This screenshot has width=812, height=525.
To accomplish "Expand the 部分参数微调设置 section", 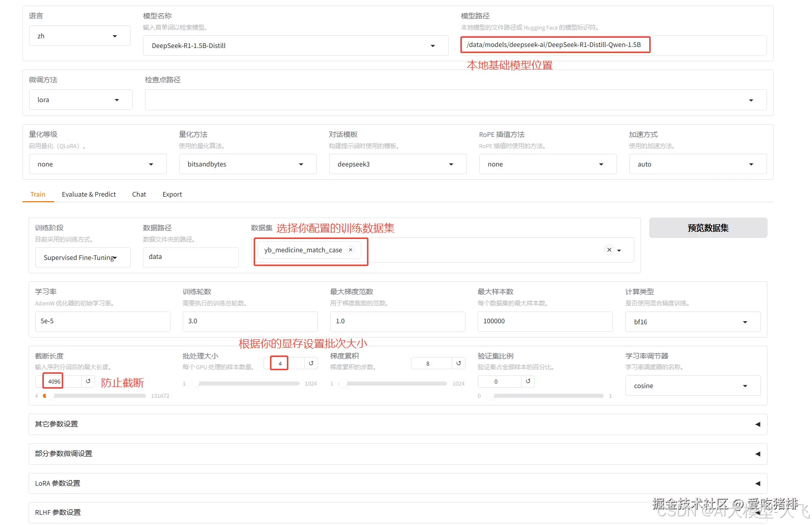I will [x=398, y=454].
